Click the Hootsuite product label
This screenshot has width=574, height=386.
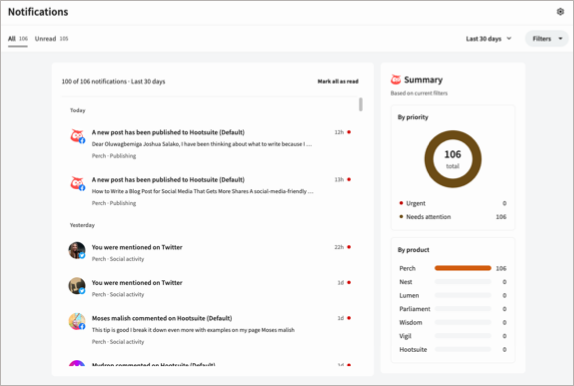413,349
